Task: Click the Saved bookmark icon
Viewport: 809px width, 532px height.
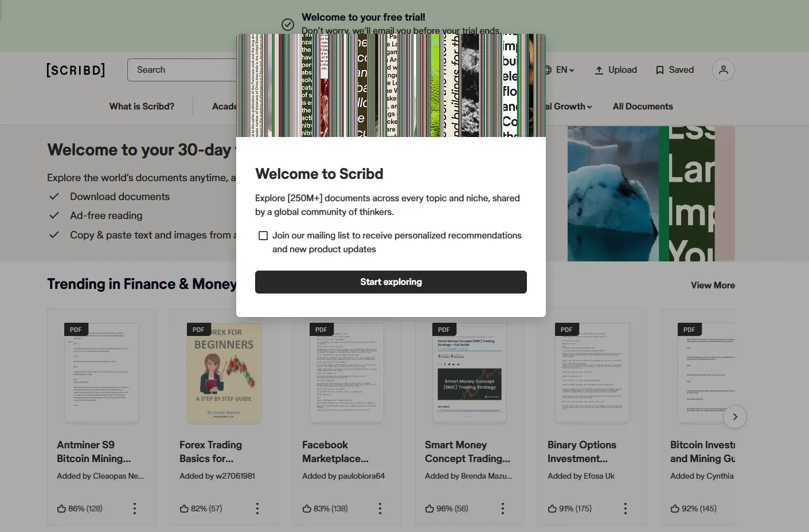Action: pos(660,70)
